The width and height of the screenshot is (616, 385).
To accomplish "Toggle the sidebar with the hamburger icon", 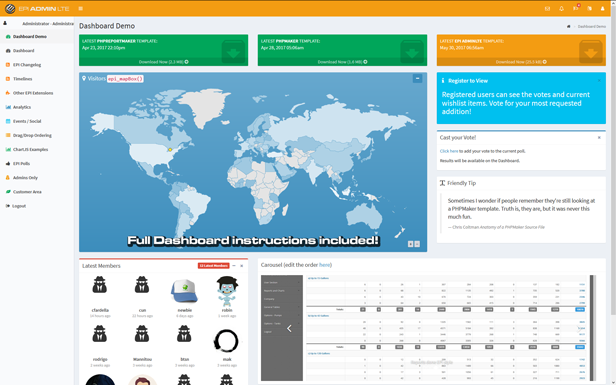I will (81, 8).
